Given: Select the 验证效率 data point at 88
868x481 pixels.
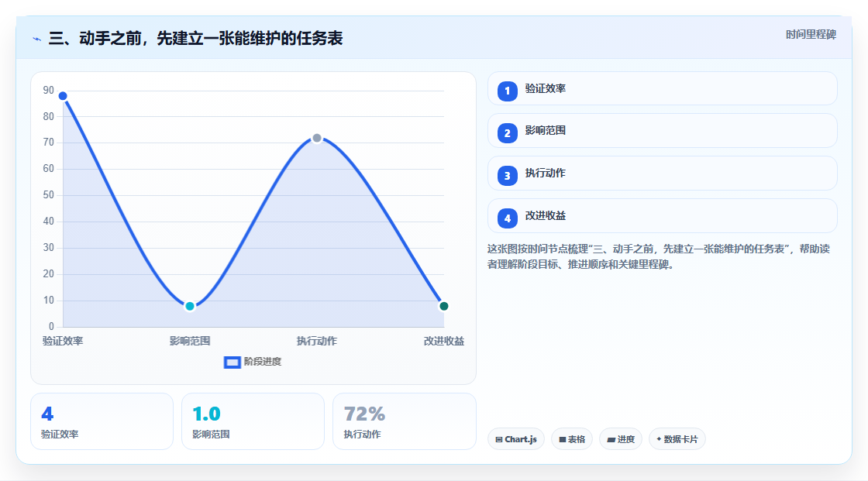Looking at the screenshot, I should tap(63, 96).
